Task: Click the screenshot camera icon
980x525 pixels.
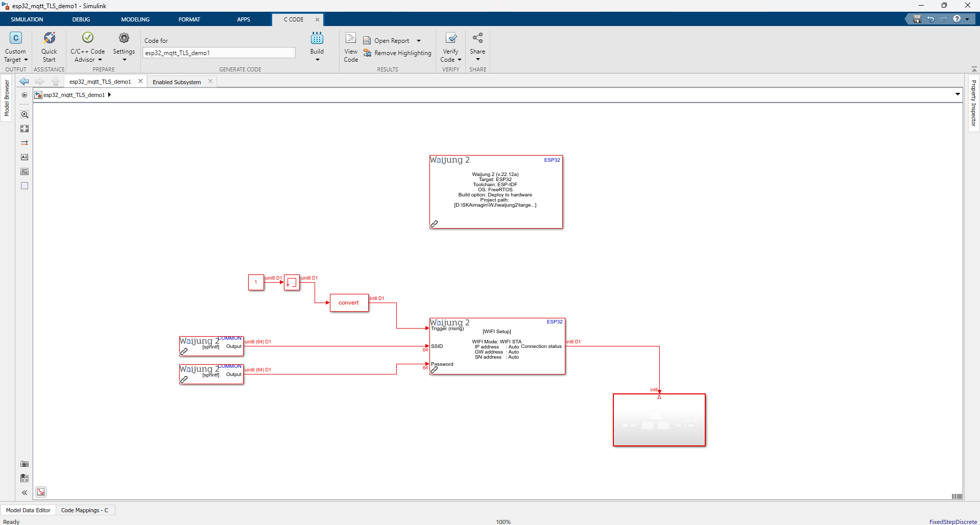Action: click(x=25, y=464)
